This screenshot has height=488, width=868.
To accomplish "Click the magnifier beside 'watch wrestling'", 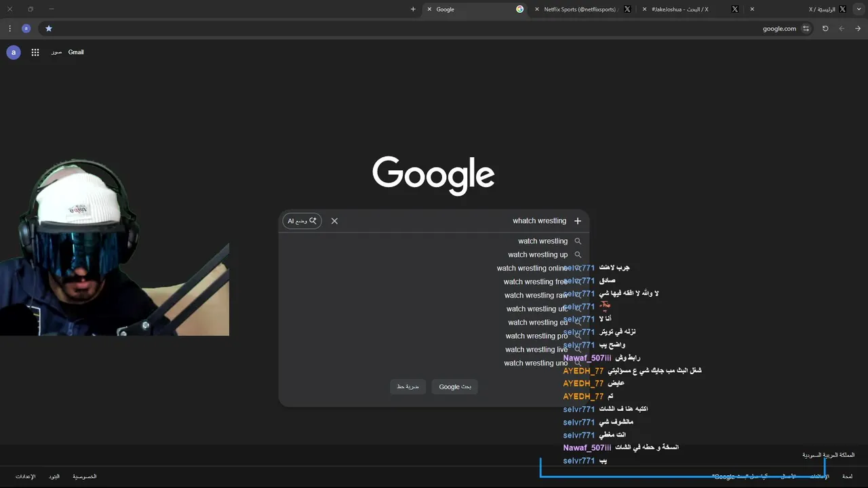I will tap(578, 241).
